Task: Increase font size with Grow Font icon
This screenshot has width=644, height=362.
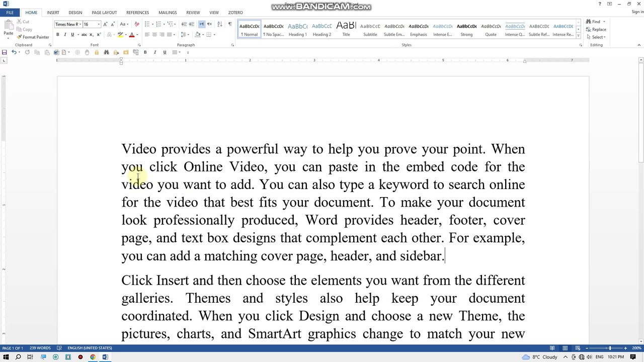Action: [x=105, y=24]
